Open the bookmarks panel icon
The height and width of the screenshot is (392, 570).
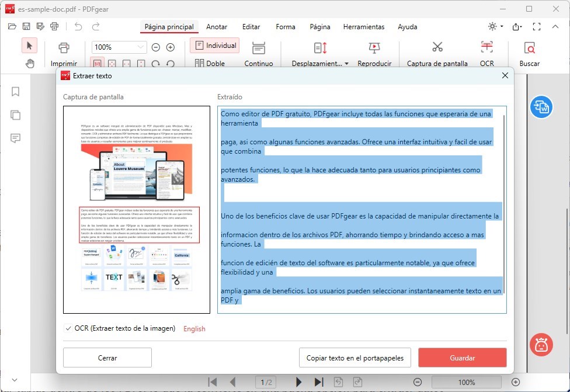point(15,92)
